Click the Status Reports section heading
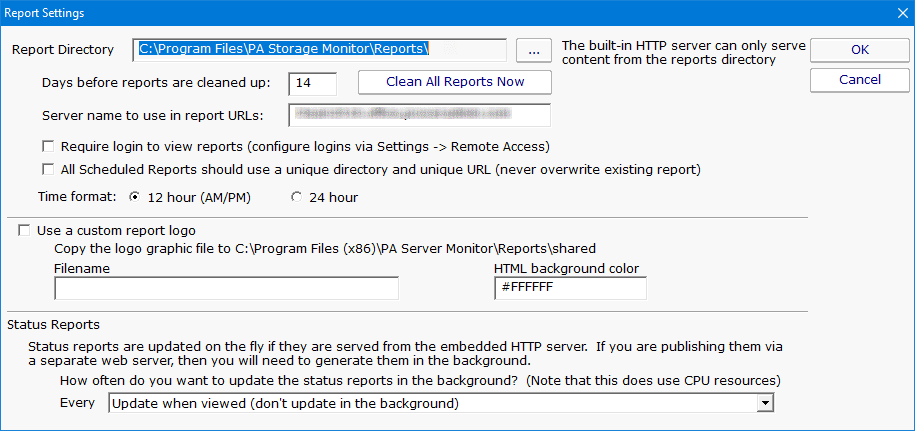915x431 pixels. (x=54, y=324)
